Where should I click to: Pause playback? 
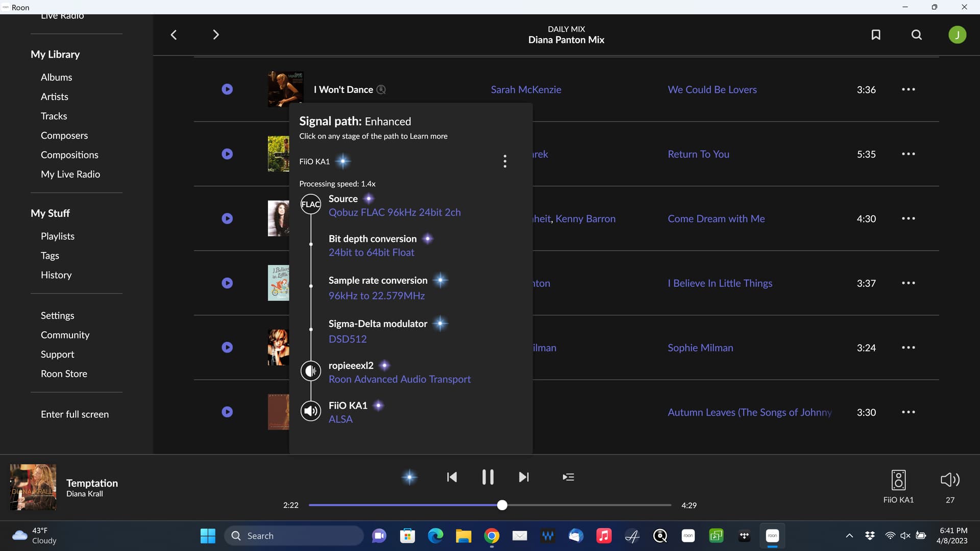[487, 477]
